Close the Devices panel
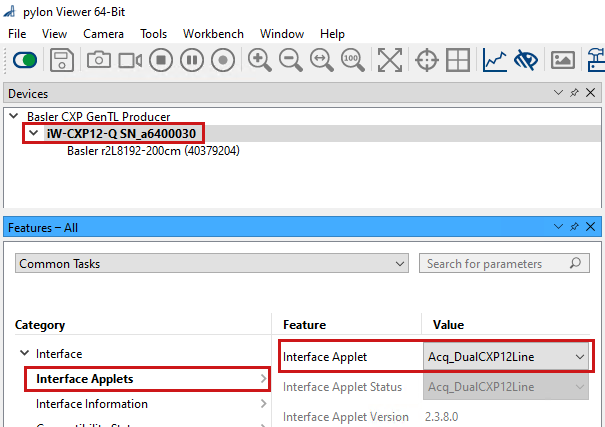 pyautogui.click(x=590, y=93)
